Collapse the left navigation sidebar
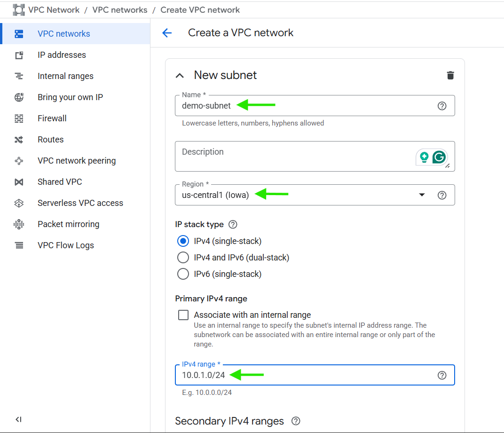504x433 pixels. tap(18, 419)
